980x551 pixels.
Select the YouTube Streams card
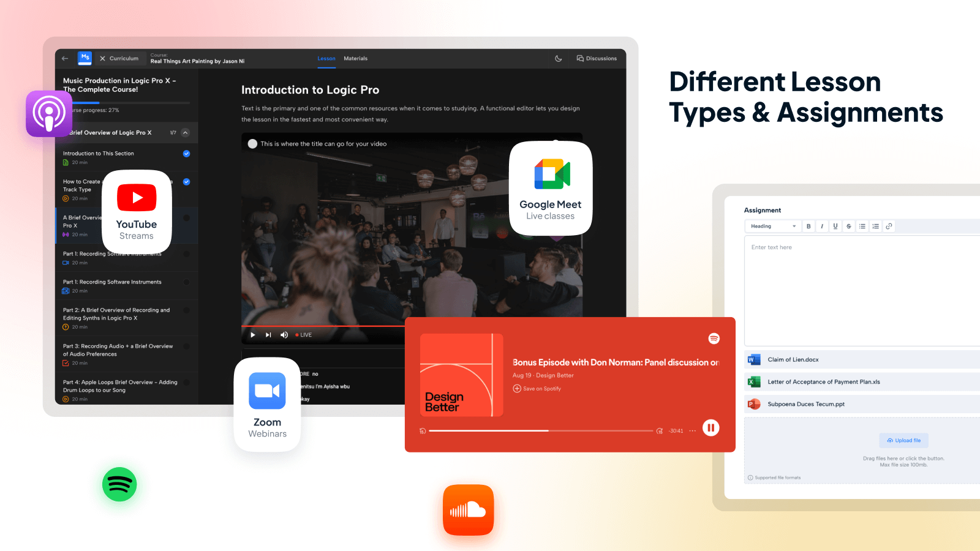137,212
